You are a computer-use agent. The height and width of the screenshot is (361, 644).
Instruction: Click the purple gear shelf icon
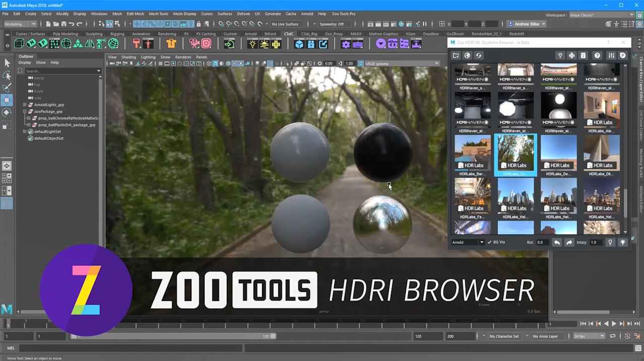346,44
